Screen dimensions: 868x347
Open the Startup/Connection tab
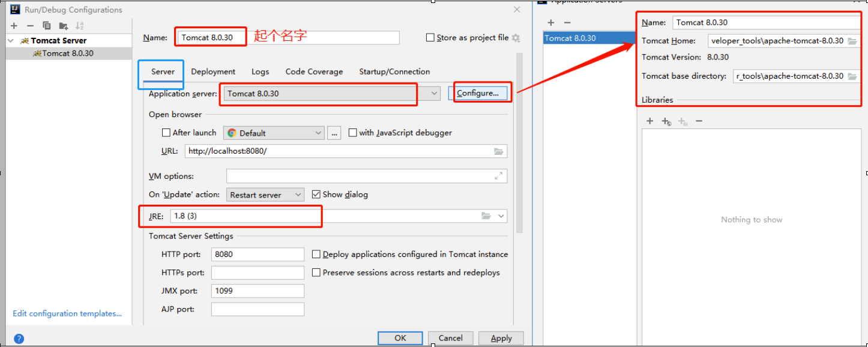(394, 71)
